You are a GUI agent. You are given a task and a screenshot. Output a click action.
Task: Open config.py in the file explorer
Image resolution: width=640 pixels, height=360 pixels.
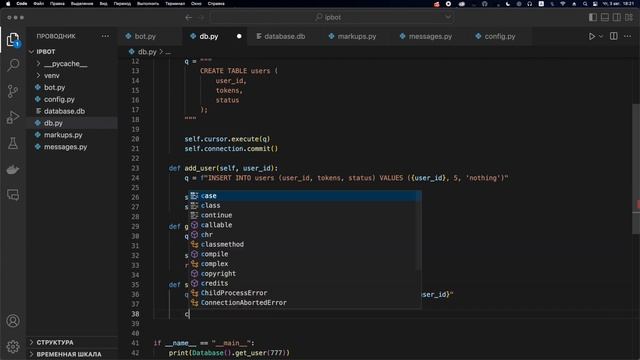(73, 99)
